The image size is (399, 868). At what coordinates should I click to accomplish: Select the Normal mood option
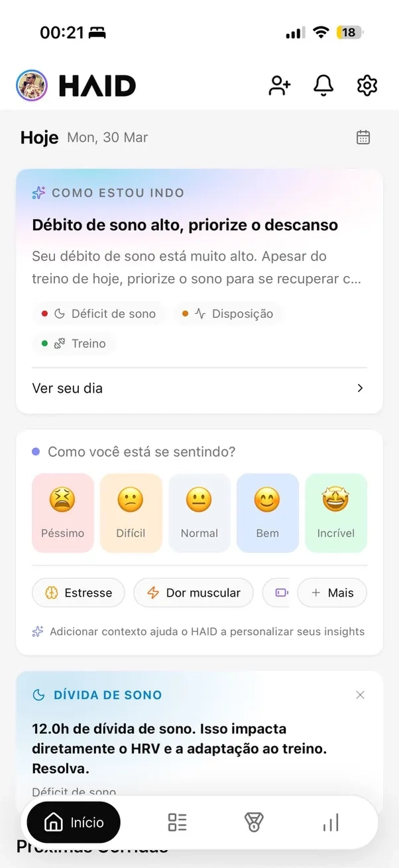click(199, 513)
